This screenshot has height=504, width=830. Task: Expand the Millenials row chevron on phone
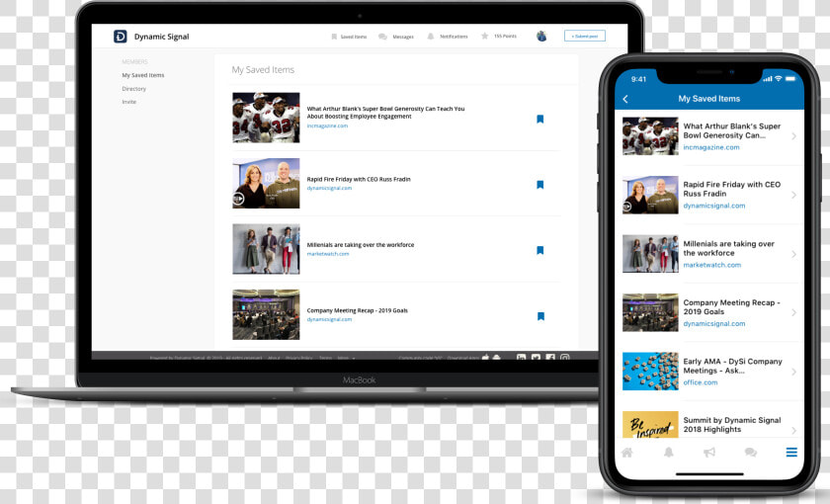[794, 254]
